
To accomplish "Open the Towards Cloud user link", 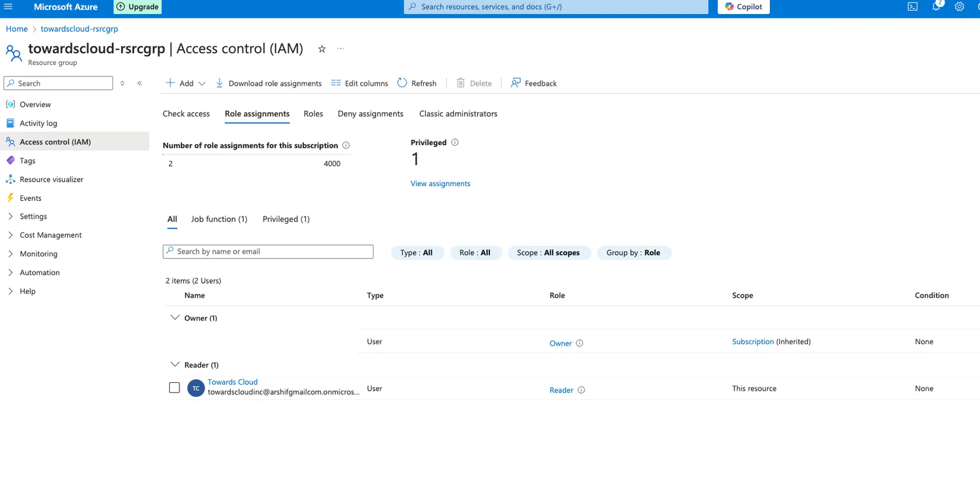I will [x=233, y=382].
